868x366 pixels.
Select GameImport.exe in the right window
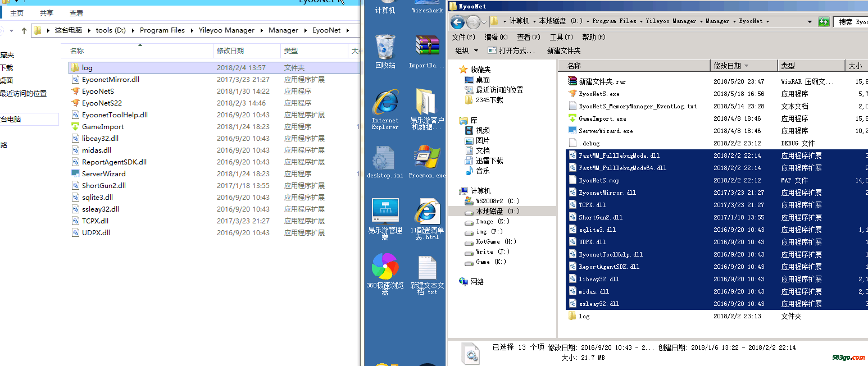[x=602, y=118]
